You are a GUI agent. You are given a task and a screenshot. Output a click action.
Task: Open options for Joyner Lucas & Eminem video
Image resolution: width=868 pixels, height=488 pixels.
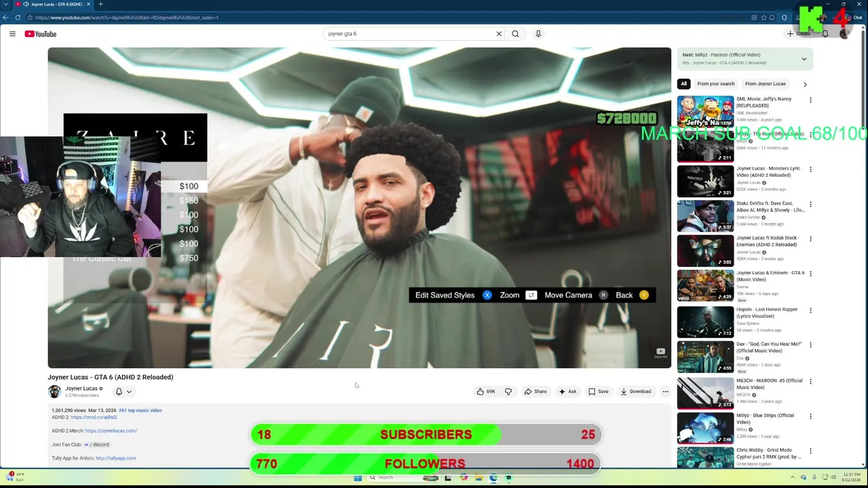click(x=810, y=274)
